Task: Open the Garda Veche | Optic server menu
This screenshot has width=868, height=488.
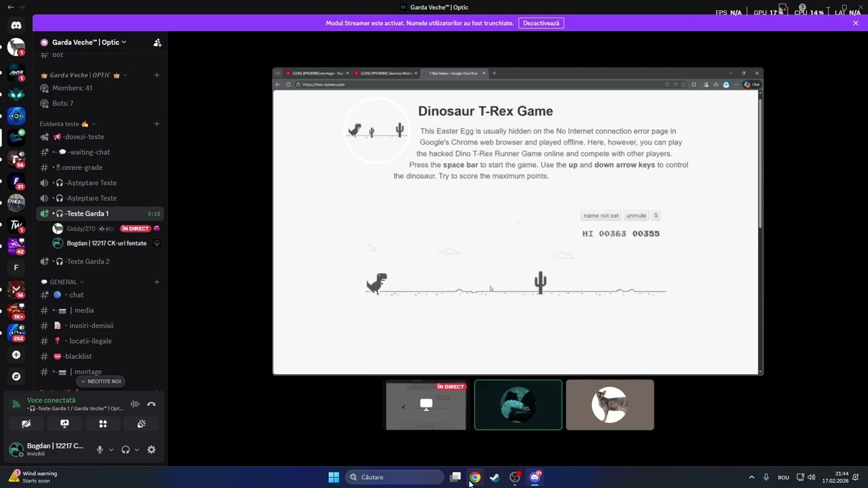Action: (90, 42)
